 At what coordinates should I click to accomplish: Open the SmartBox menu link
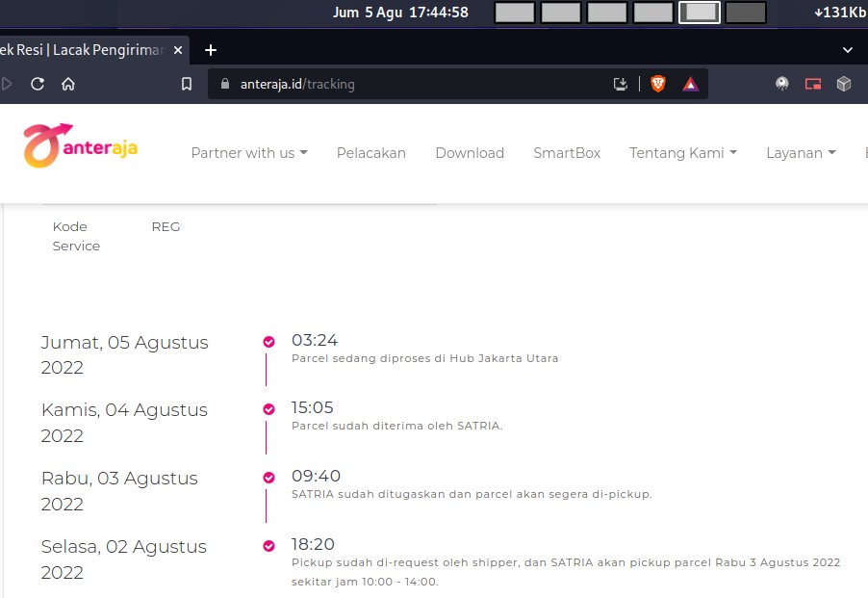pos(567,153)
